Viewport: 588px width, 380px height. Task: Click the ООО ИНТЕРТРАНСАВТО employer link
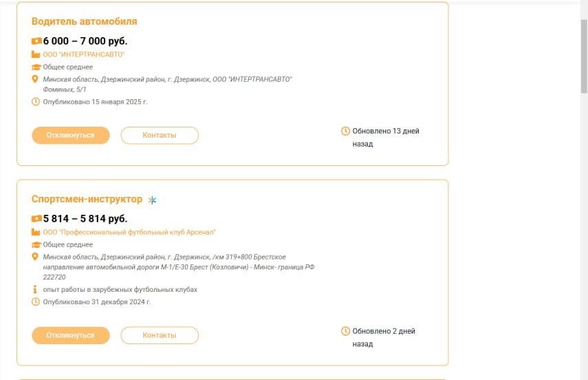pyautogui.click(x=84, y=54)
